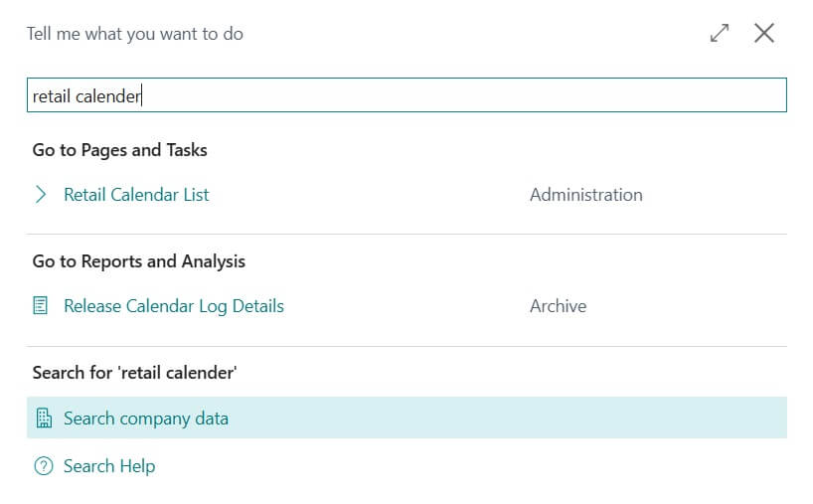Screen dimensions: 813x504
Task: Click into the 'retail calender' search box
Action: point(398,95)
